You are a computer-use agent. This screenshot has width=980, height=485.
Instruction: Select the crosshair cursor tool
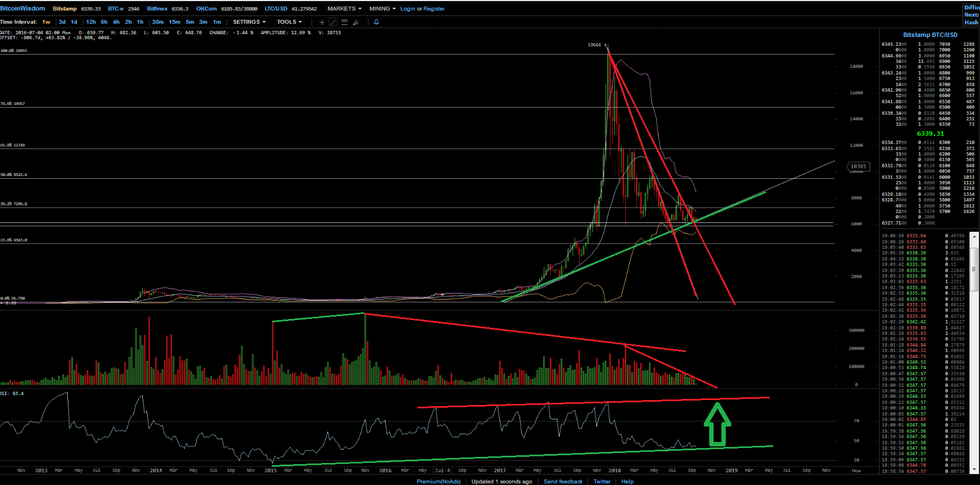click(x=322, y=22)
